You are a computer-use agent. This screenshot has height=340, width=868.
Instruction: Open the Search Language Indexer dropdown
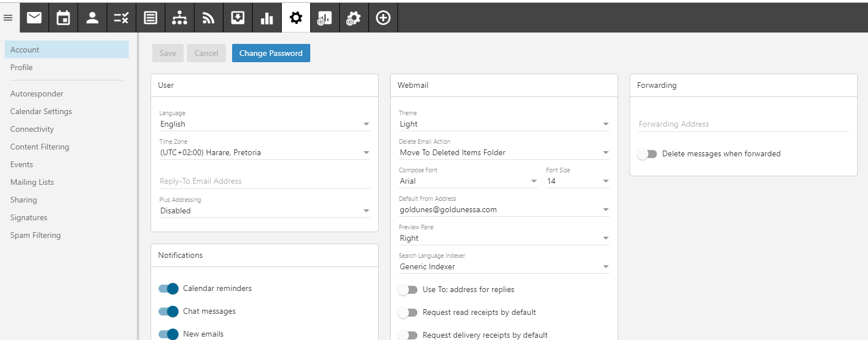point(504,266)
